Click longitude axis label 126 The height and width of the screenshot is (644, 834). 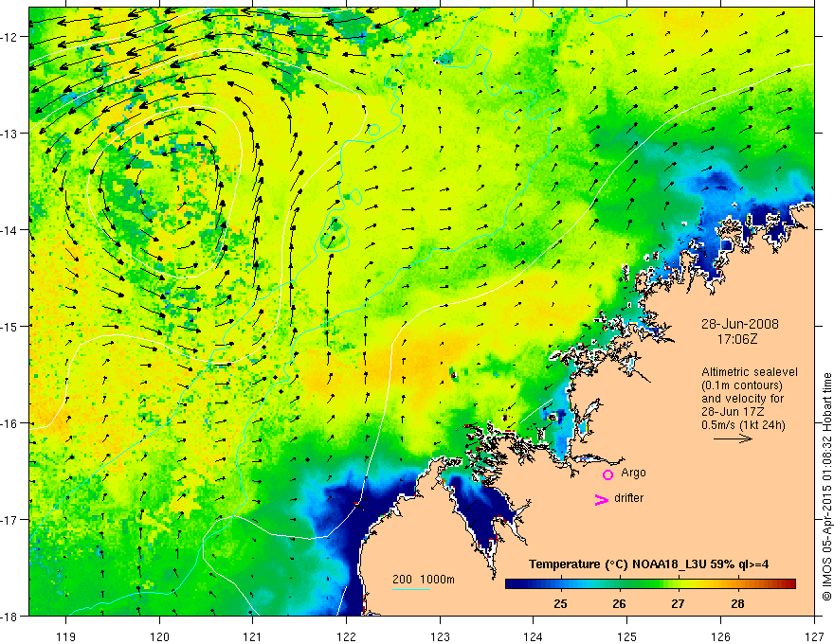pyautogui.click(x=720, y=636)
